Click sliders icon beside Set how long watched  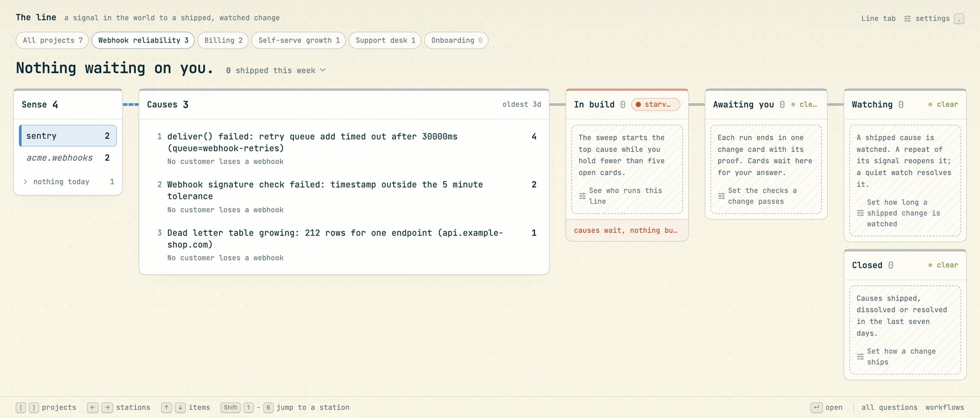pos(860,213)
